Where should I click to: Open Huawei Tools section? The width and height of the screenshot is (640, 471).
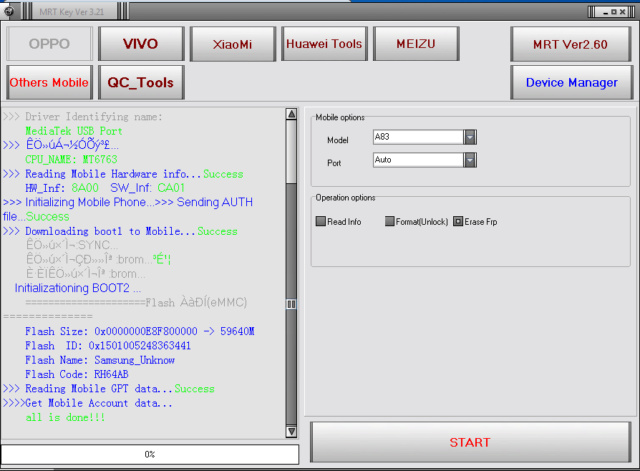[324, 44]
